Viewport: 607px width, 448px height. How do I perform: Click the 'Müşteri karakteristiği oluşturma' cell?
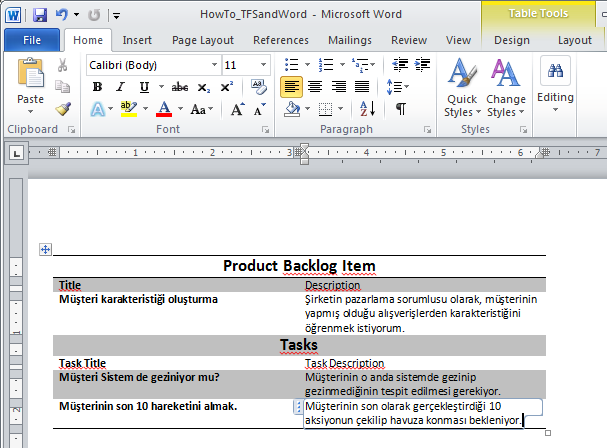click(138, 298)
